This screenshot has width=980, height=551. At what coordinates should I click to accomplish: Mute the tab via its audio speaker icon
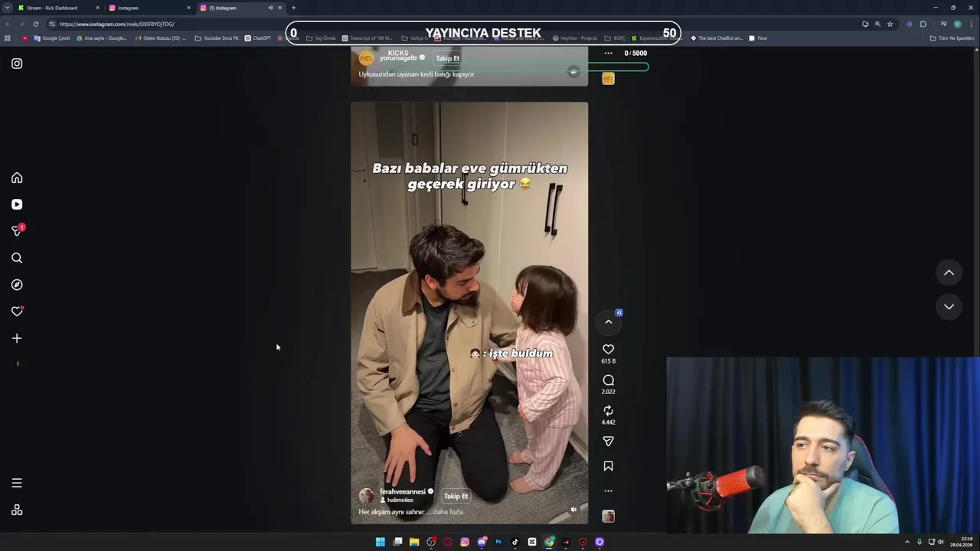pos(270,8)
